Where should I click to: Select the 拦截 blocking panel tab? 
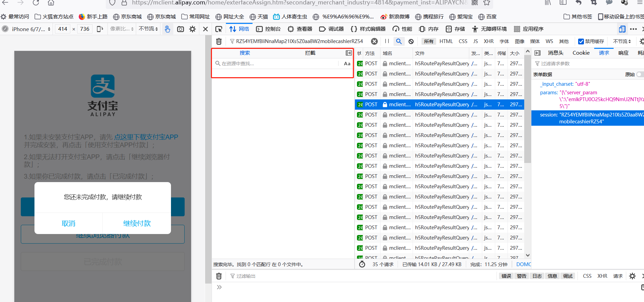point(310,53)
